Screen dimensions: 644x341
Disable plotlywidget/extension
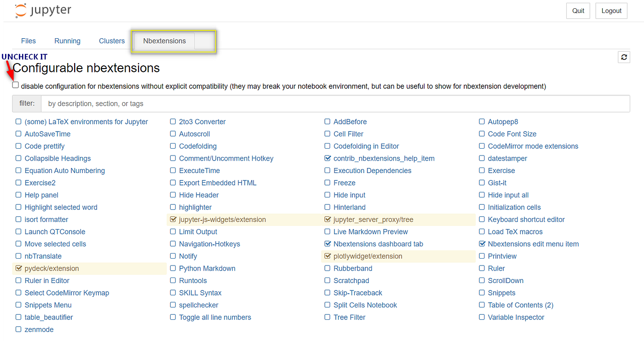327,256
